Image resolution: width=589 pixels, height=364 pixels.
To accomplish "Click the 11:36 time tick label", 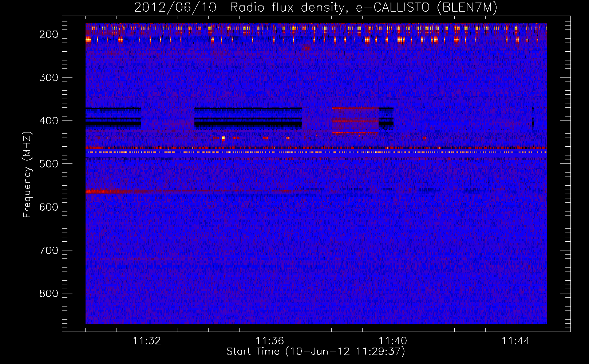I will (x=270, y=341).
